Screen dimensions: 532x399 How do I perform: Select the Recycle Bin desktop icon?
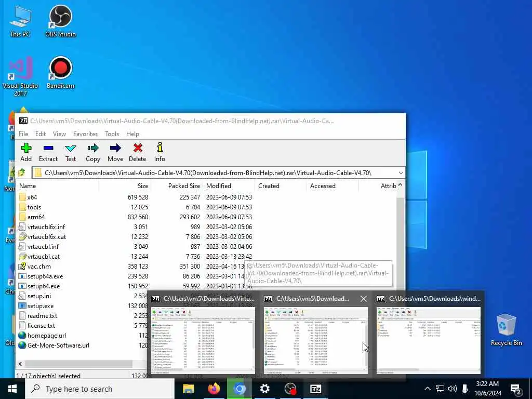506,330
